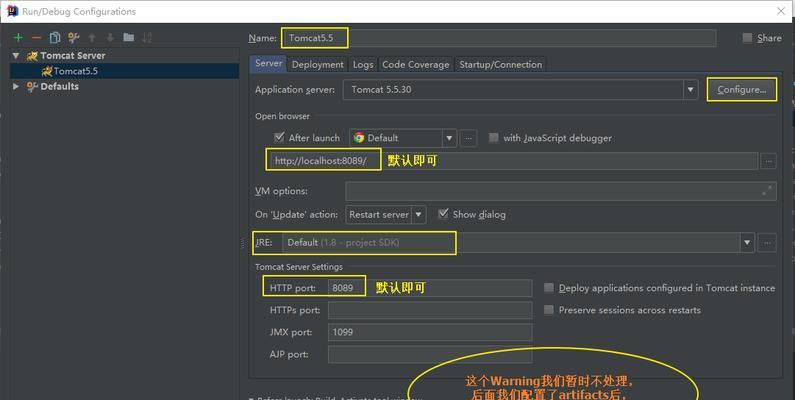Image resolution: width=795 pixels, height=400 pixels.
Task: Expand the Defaults tree node
Action: pyautogui.click(x=16, y=87)
